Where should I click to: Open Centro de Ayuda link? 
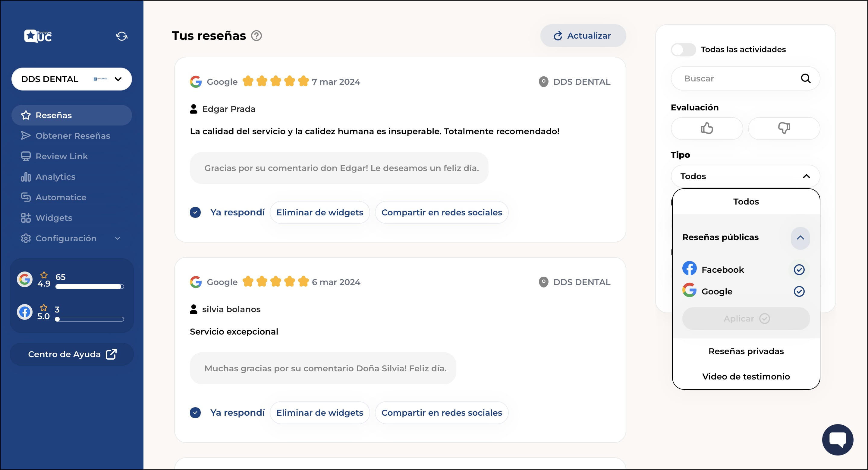pyautogui.click(x=71, y=354)
